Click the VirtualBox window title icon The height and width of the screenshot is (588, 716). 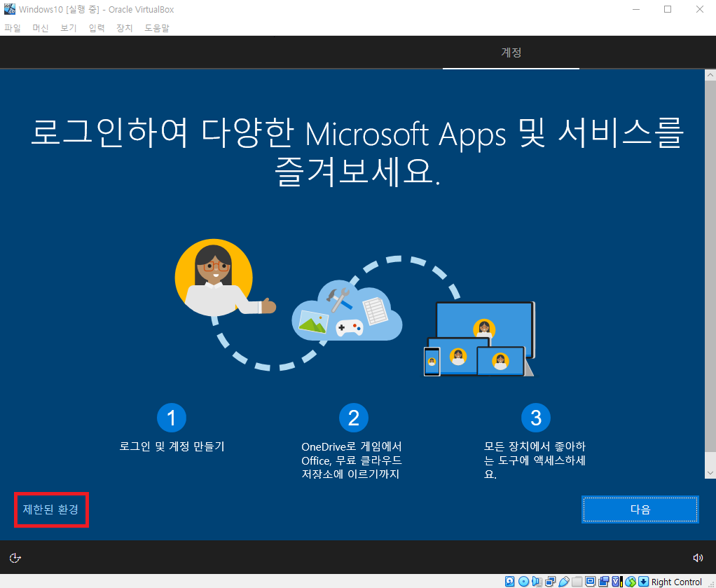[10, 9]
